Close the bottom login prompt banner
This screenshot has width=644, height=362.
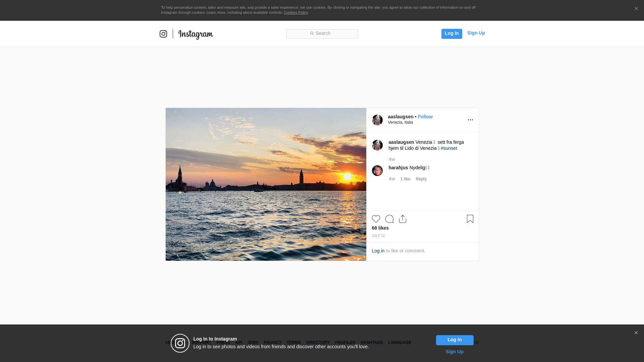636,333
